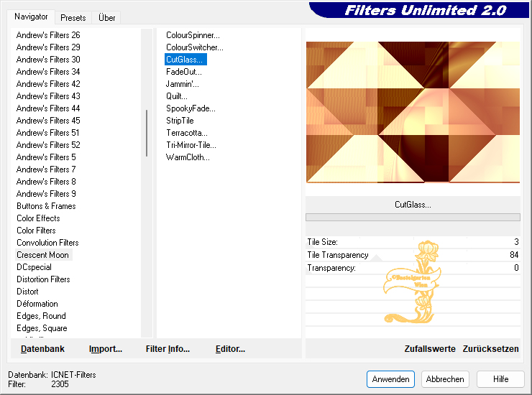
Task: Adjust the Tile Size slider
Action: pos(413,242)
